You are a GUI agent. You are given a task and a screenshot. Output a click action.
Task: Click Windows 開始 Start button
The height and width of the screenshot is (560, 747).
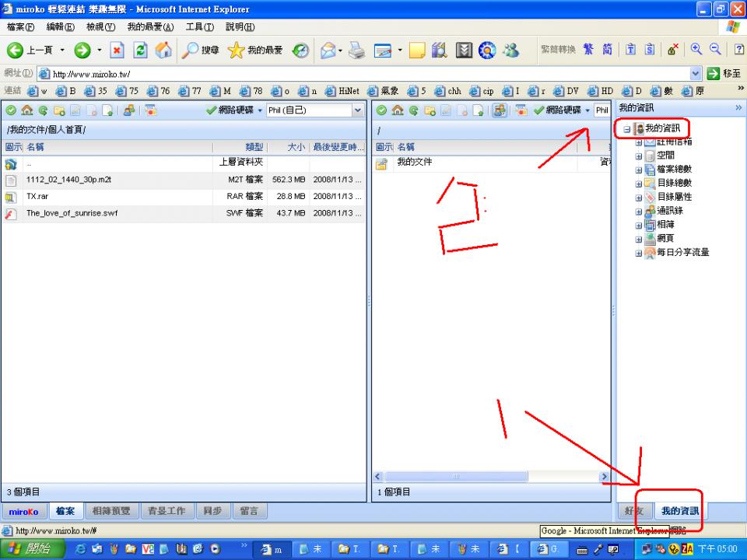tap(31, 549)
